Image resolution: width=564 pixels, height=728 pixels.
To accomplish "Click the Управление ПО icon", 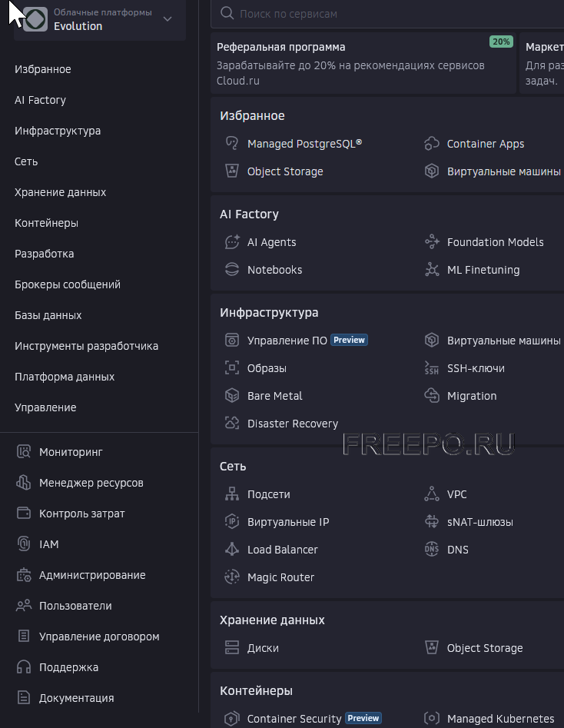I will (231, 340).
